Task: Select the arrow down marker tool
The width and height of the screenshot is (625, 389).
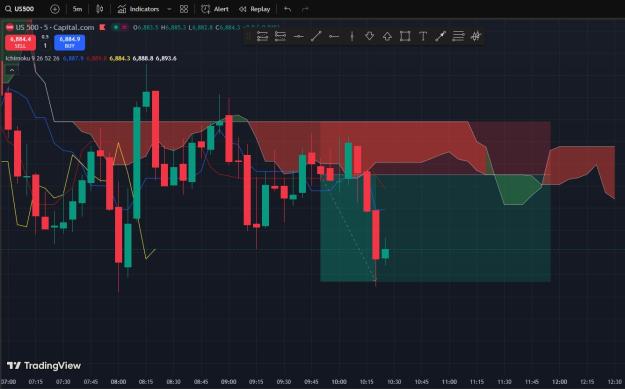Action: coord(369,36)
